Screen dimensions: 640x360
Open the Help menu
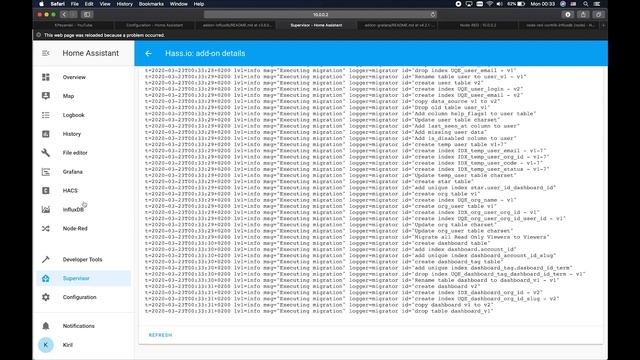(x=199, y=4)
